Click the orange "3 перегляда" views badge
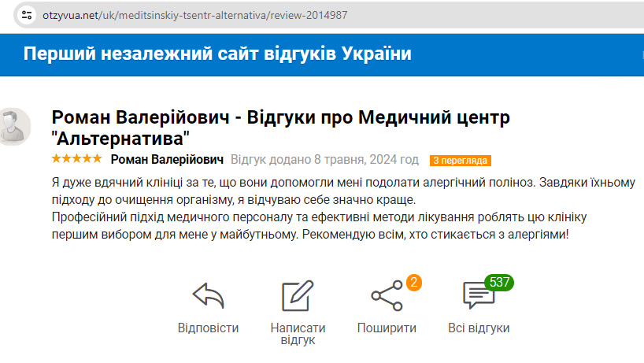 click(460, 161)
